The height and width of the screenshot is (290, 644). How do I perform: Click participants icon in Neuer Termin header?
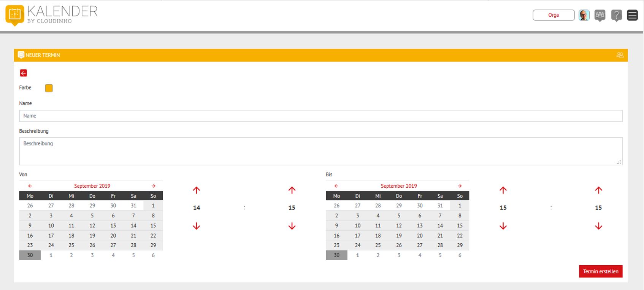(x=620, y=55)
